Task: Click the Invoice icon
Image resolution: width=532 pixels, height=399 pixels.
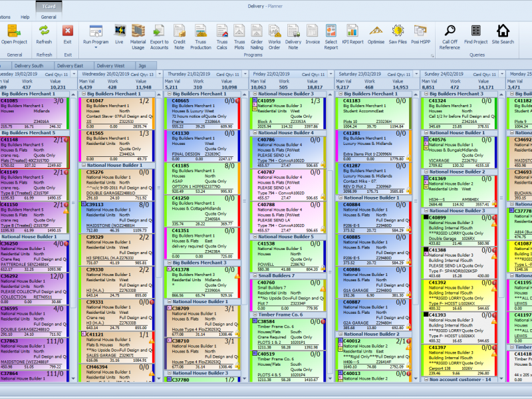Action: (x=313, y=31)
